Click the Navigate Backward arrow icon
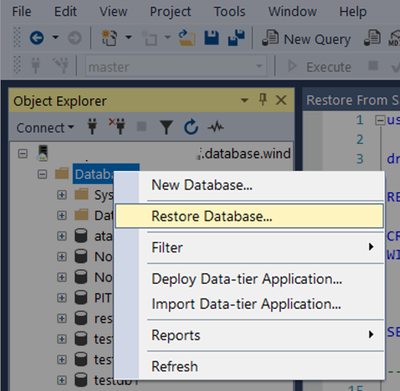Viewport: 400px width, 391px height. coord(37,38)
